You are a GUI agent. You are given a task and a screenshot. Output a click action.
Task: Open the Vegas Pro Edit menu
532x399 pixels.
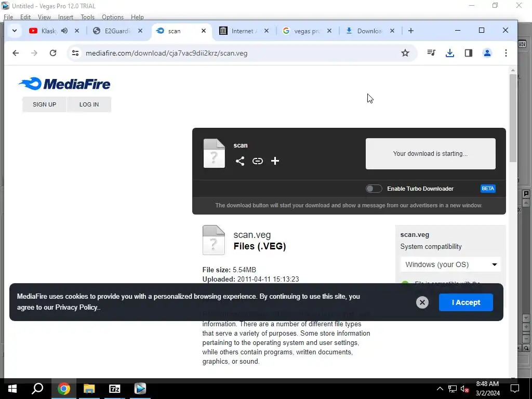(25, 17)
